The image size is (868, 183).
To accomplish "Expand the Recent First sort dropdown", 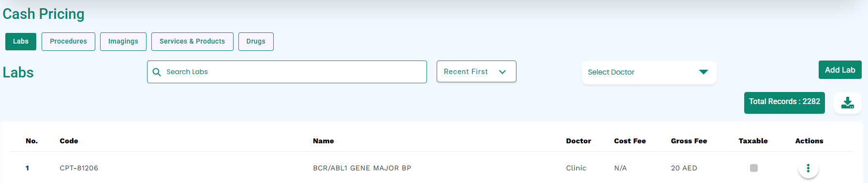I will tap(476, 72).
